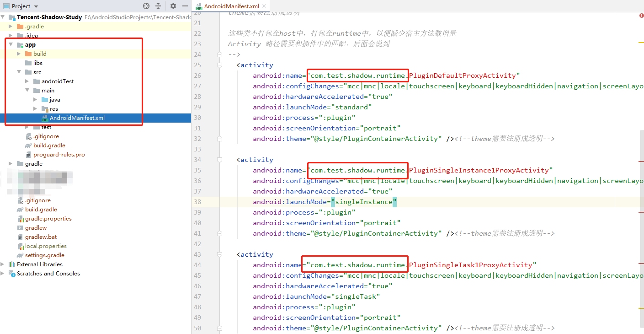The height and width of the screenshot is (334, 644).
Task: Click the Scratches and Consoles icon
Action: [x=12, y=273]
